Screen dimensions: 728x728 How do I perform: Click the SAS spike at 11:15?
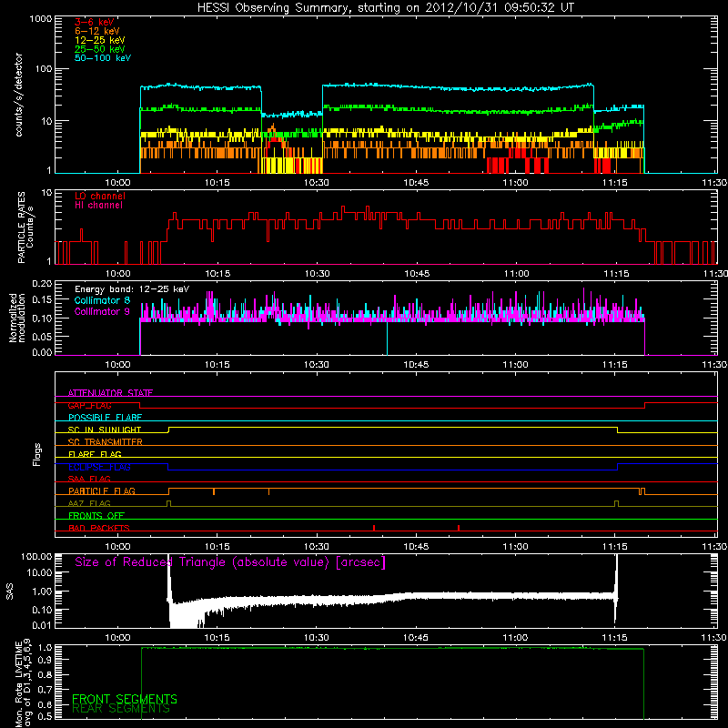coord(616,587)
